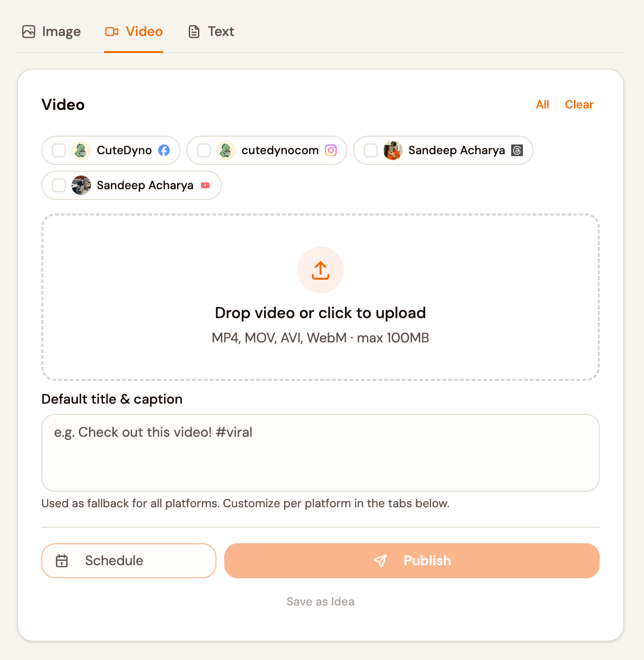Click the CuteDyno dinosaur avatar thumbnail
Image resolution: width=644 pixels, height=660 pixels.
click(x=81, y=150)
